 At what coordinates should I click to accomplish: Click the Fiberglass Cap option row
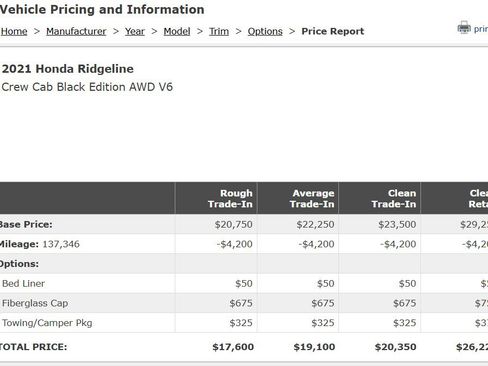click(244, 303)
